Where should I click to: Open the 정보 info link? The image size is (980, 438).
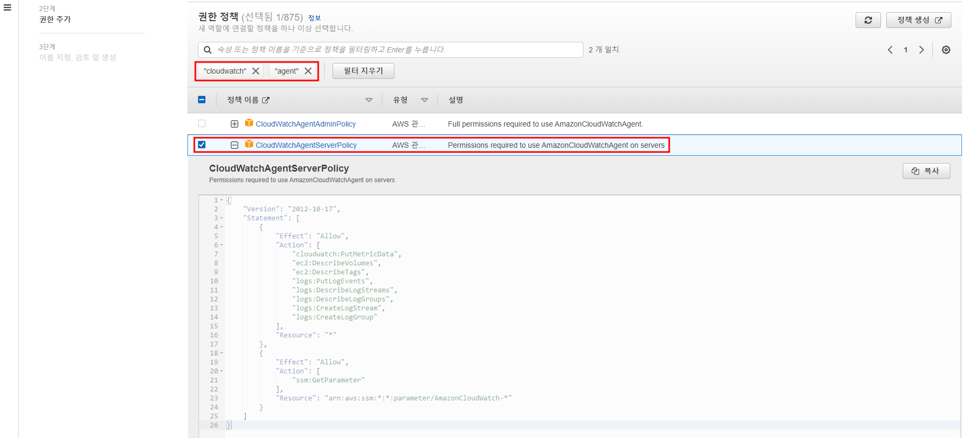coord(314,18)
